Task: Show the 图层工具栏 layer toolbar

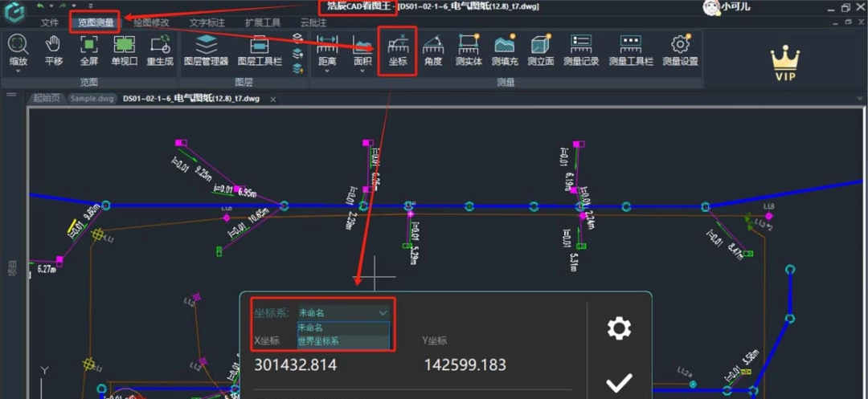Action: pyautogui.click(x=260, y=50)
